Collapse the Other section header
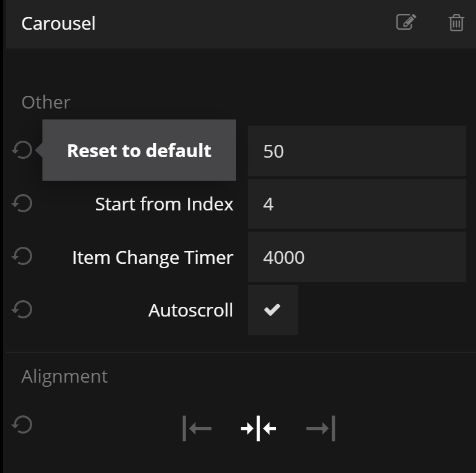Image resolution: width=476 pixels, height=473 pixels. pyautogui.click(x=46, y=102)
